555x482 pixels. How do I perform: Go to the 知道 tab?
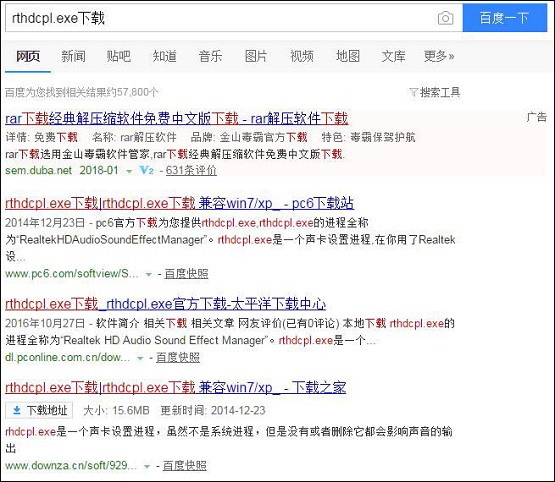tap(165, 56)
